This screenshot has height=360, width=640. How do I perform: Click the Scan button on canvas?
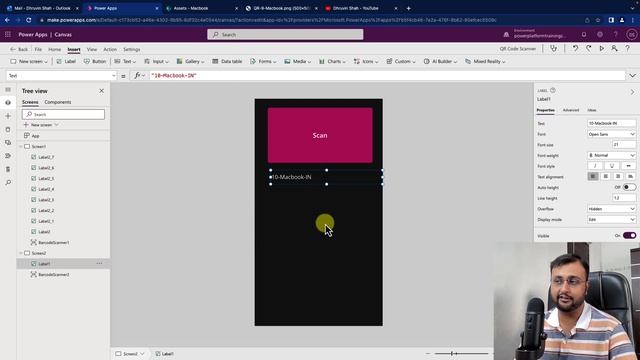coord(320,135)
